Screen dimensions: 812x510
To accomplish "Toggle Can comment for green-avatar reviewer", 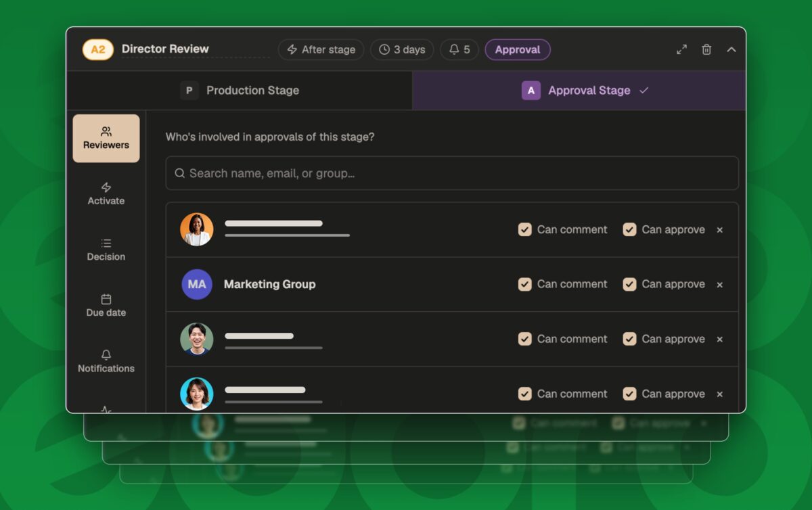I will (x=524, y=340).
